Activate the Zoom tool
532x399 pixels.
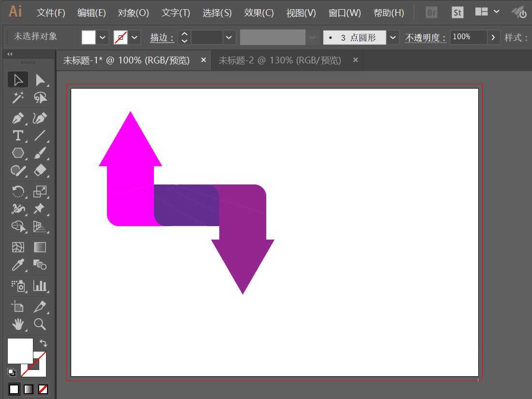point(41,324)
